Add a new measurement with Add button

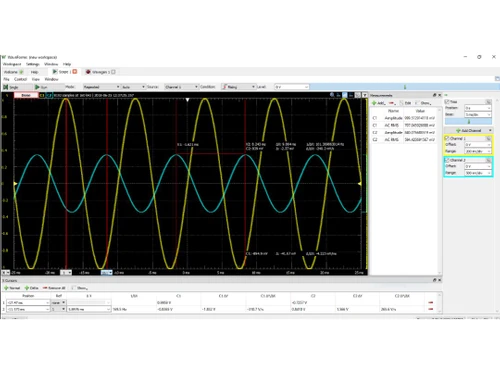[378, 103]
